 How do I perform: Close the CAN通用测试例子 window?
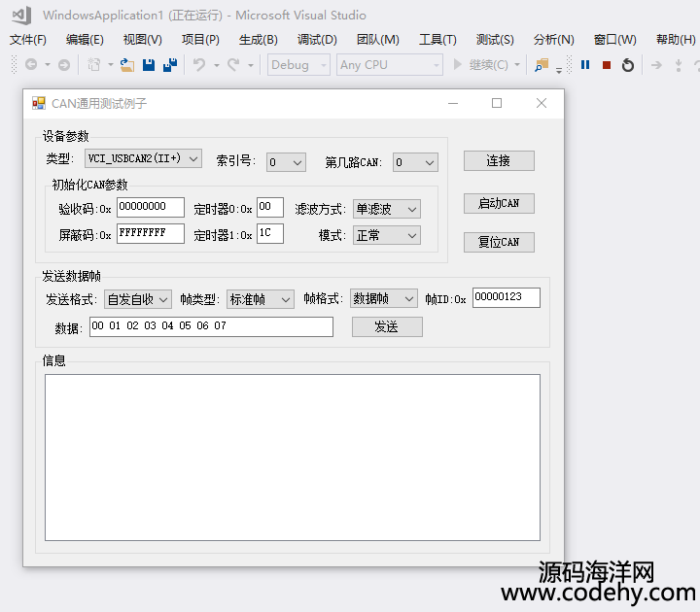coord(542,104)
